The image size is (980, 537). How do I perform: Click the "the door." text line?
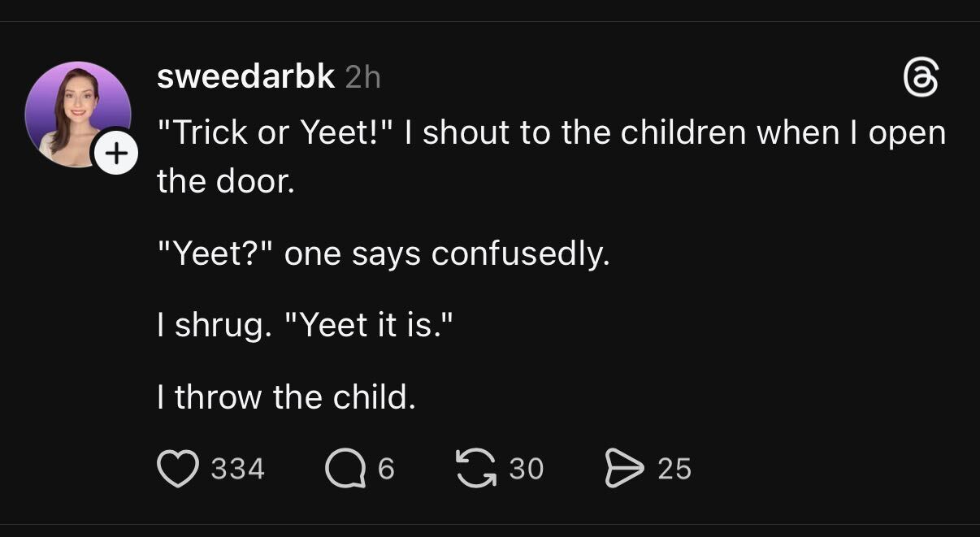click(225, 180)
